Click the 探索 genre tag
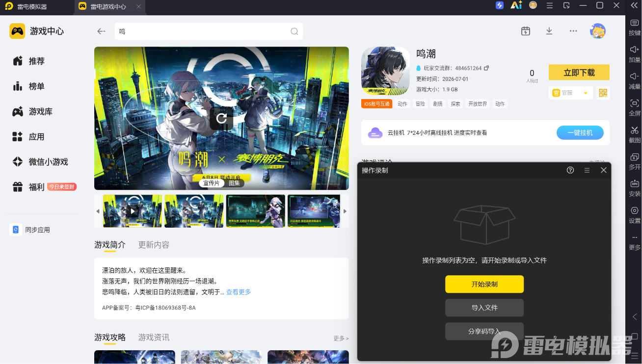The width and height of the screenshot is (642, 364). [455, 104]
